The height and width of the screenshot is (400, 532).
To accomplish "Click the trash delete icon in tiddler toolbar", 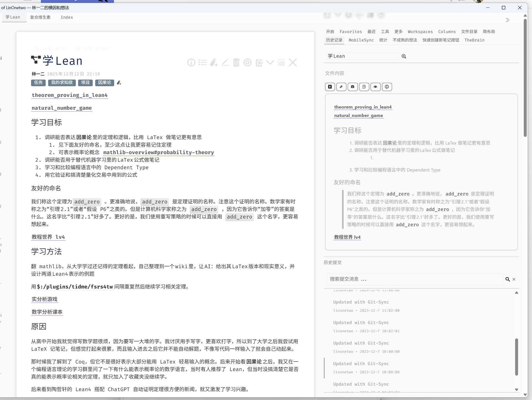I will 236,63.
